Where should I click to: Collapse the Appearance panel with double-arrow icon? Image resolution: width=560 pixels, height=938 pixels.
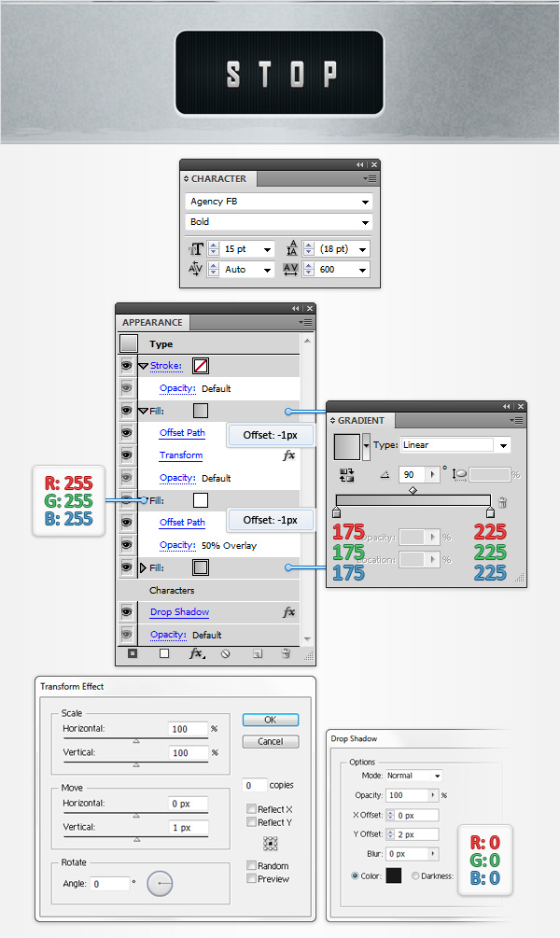[x=296, y=308]
